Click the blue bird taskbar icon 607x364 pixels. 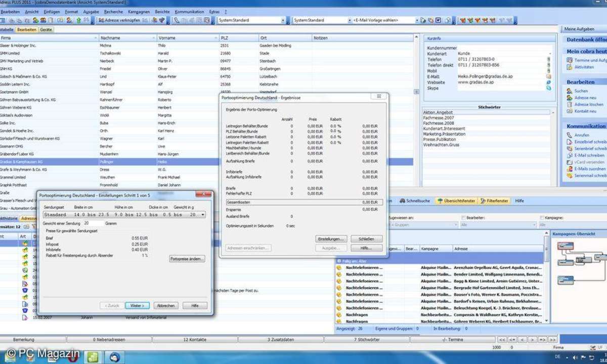[115, 357]
